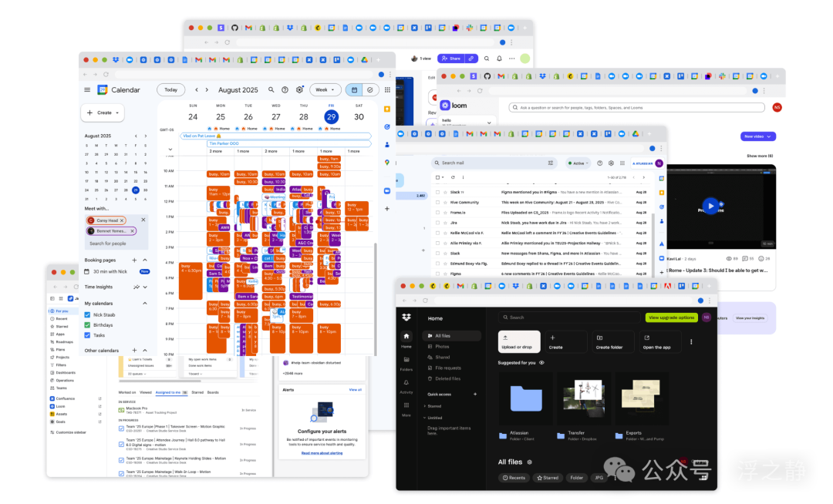Expand the Time Insights section
This screenshot has height=504, width=833.
coord(145,287)
